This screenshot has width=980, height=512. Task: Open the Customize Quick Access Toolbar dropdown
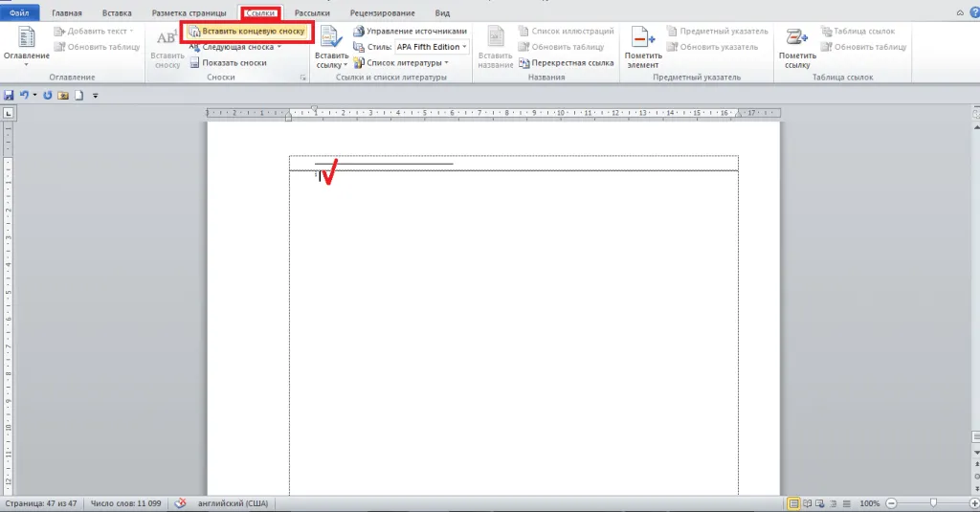click(96, 96)
